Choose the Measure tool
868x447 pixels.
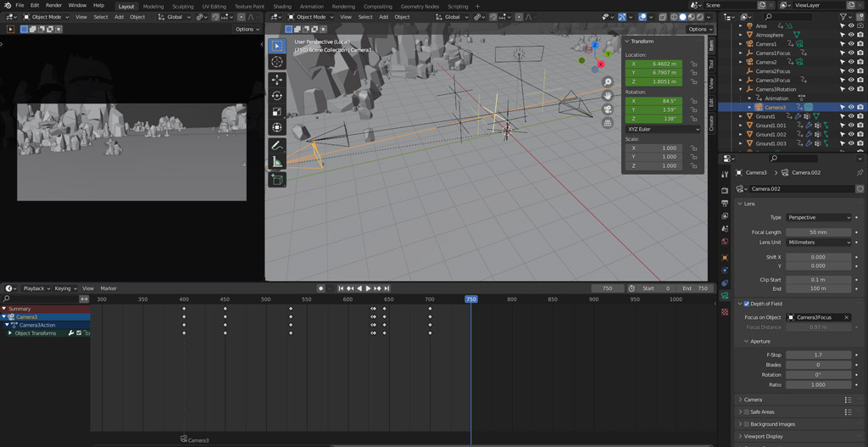(277, 162)
